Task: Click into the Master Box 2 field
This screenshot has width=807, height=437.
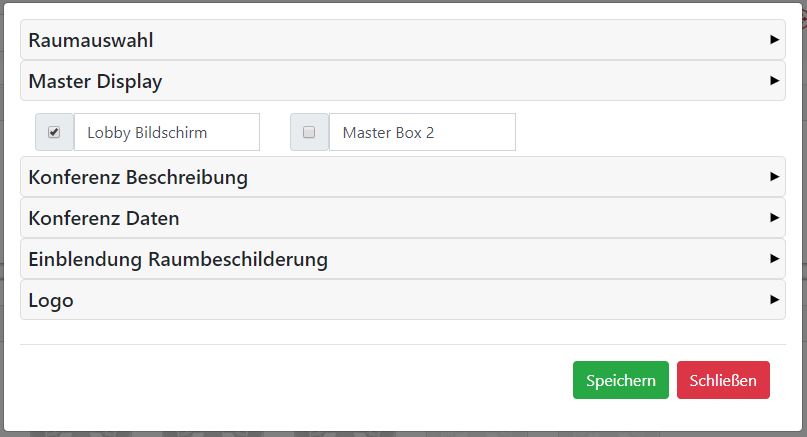Action: point(421,132)
